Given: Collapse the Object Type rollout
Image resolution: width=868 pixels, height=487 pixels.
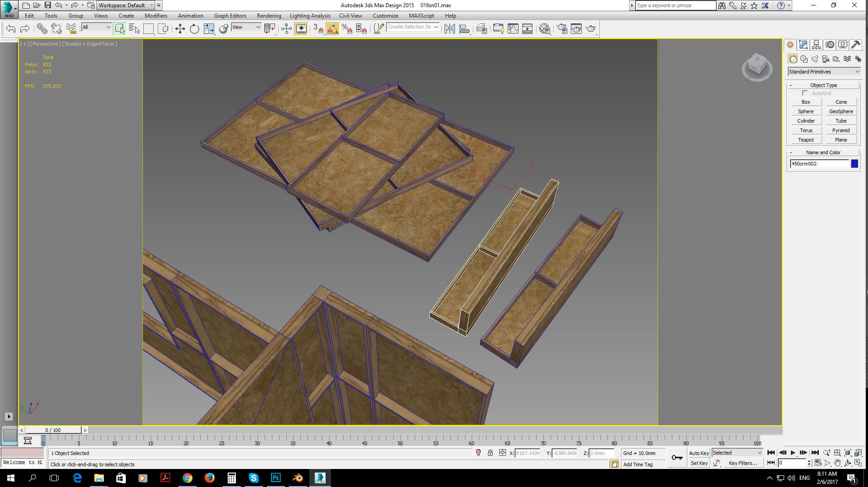Looking at the screenshot, I should click(823, 85).
